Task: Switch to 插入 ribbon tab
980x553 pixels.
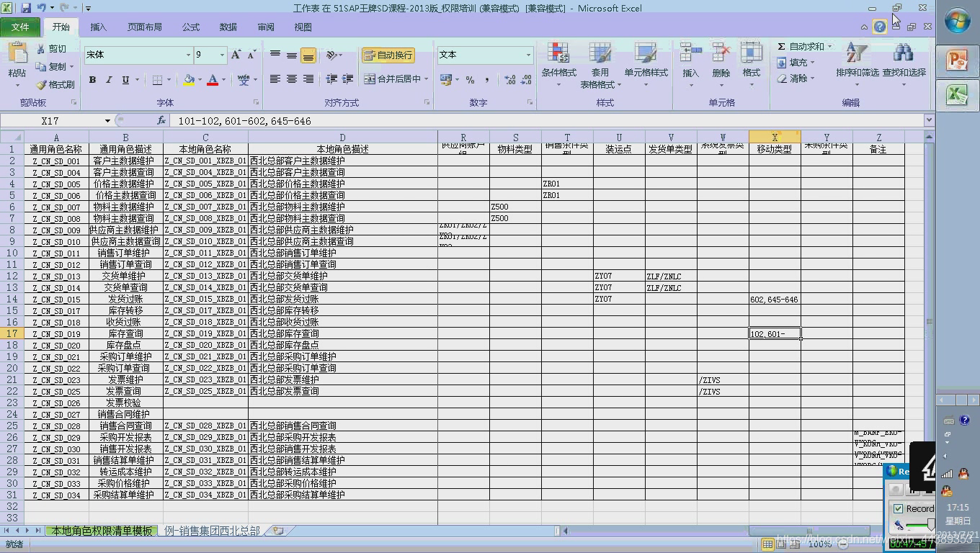Action: click(98, 27)
